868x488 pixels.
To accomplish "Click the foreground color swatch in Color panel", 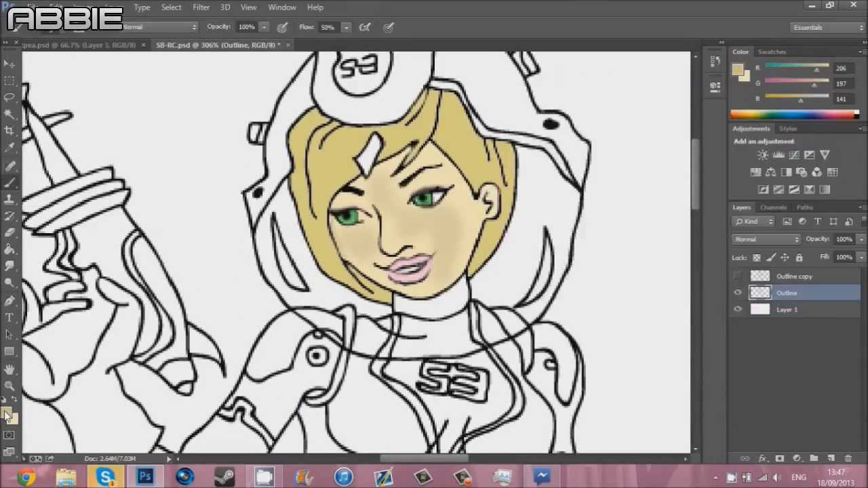I will pos(737,69).
